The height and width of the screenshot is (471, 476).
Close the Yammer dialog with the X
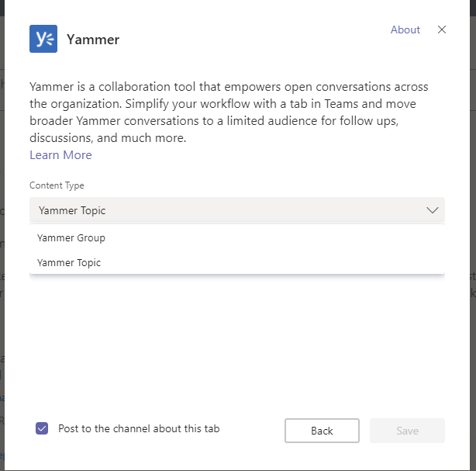(x=442, y=29)
